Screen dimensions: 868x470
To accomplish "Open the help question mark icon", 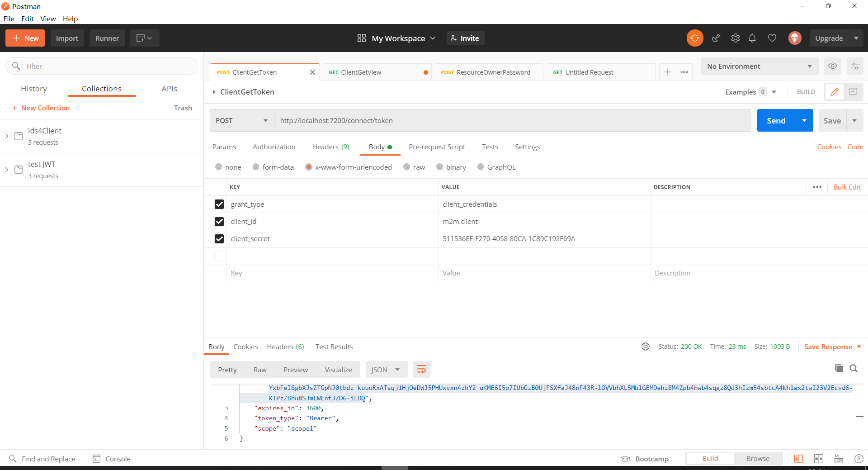I will point(859,459).
